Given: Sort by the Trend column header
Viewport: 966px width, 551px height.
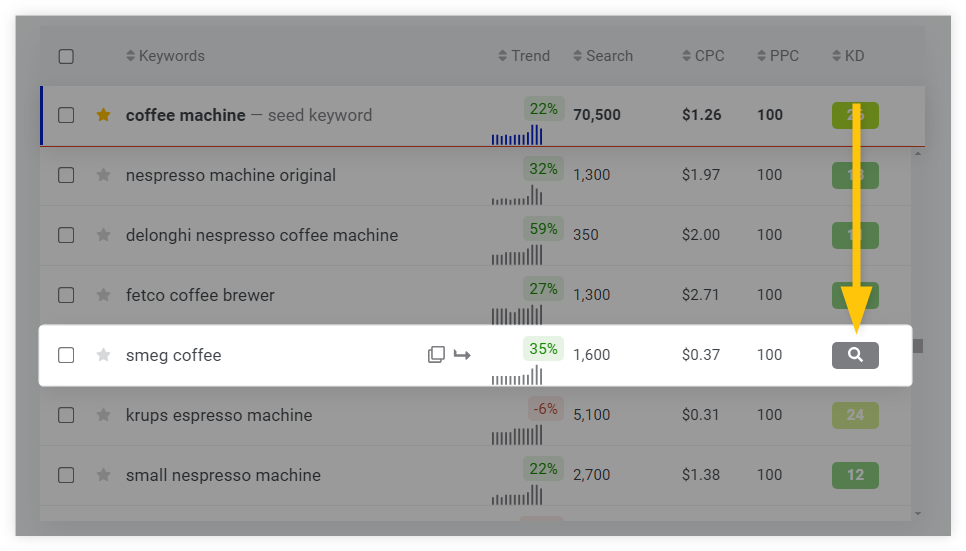Looking at the screenshot, I should pyautogui.click(x=524, y=55).
